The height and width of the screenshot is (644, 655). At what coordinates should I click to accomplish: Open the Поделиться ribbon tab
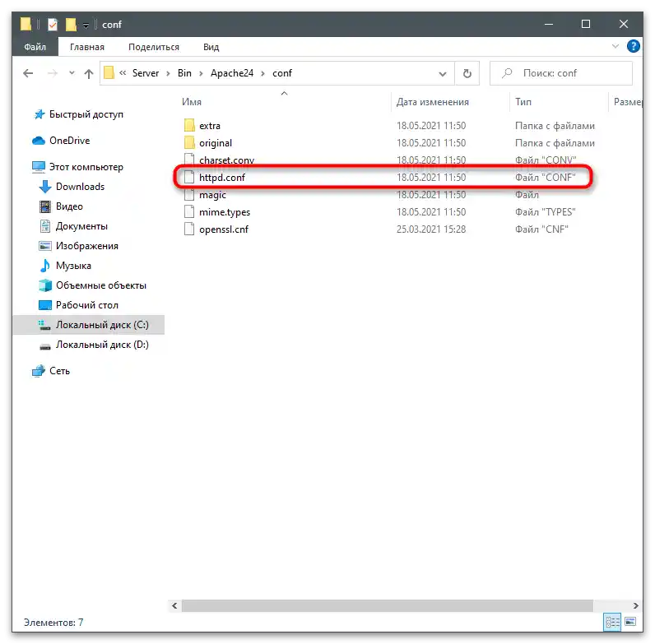[154, 47]
